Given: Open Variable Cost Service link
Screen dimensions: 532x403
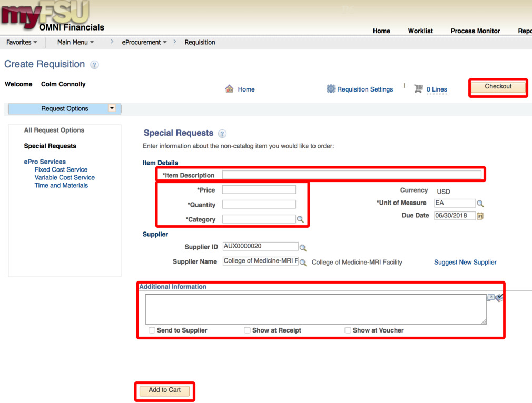Looking at the screenshot, I should pos(64,178).
